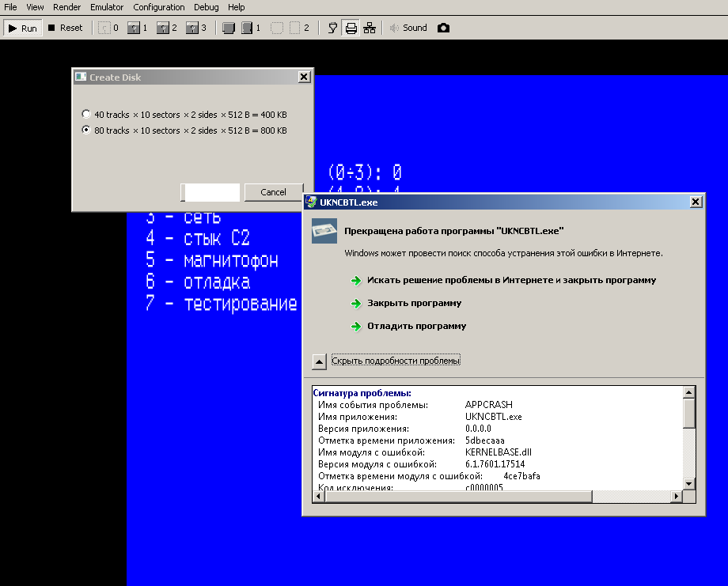Select 80 tracks 800 KB disk option

coord(184,130)
